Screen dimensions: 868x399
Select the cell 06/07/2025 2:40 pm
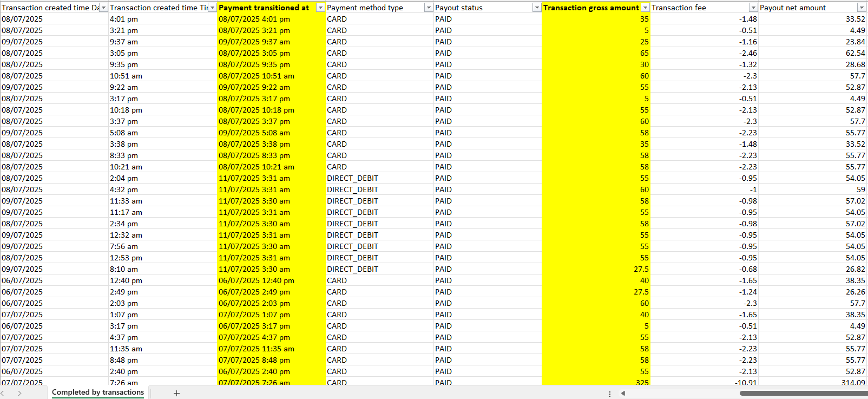point(271,371)
